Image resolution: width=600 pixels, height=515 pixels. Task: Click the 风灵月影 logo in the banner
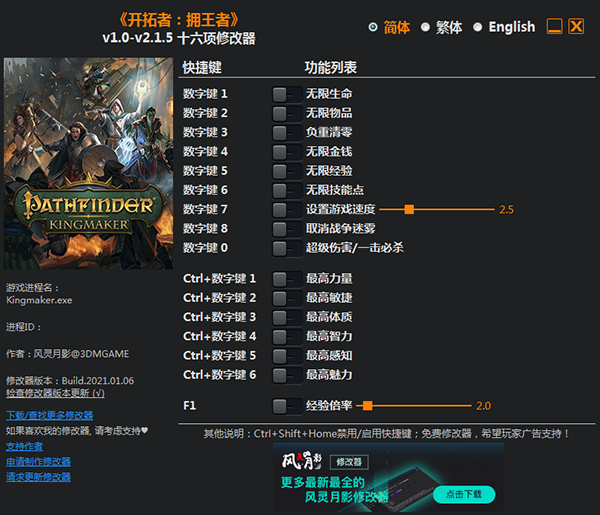tap(302, 461)
